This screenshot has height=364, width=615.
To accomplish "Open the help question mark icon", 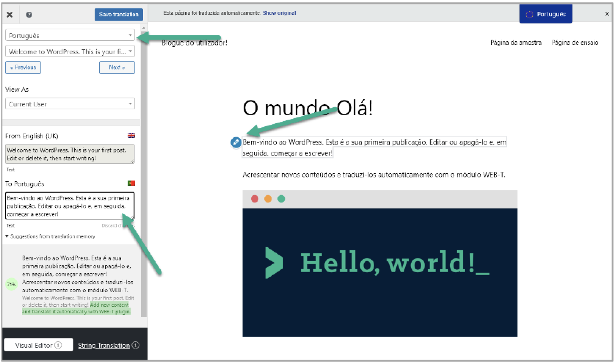I will (x=29, y=15).
